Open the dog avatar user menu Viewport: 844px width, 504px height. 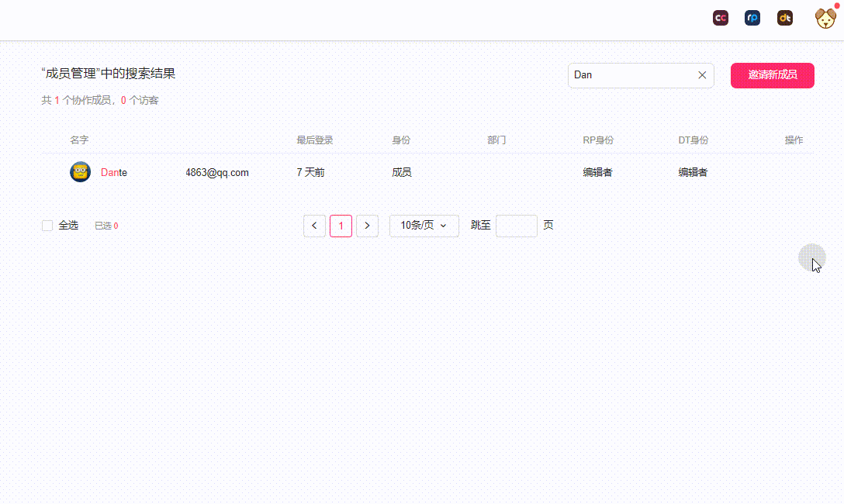825,18
